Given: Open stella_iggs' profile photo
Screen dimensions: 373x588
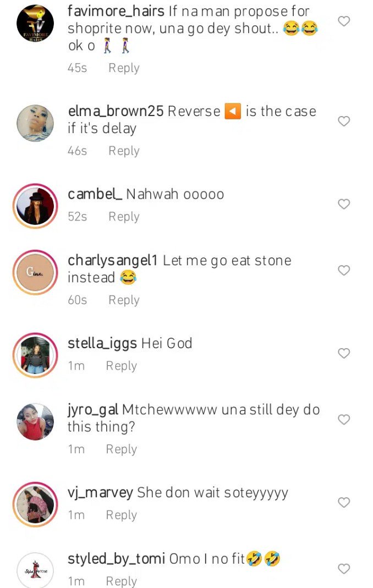Looking at the screenshot, I should (35, 353).
